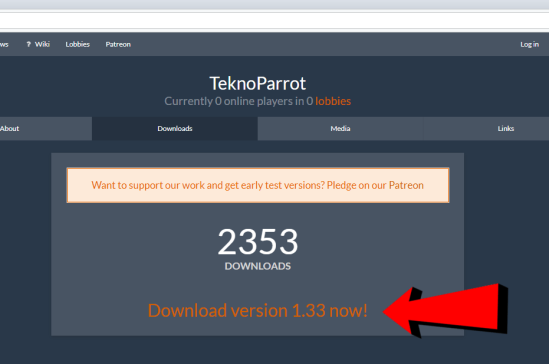This screenshot has width=549, height=364.
Task: Click the TeknoParrot title heading
Action: click(x=258, y=83)
